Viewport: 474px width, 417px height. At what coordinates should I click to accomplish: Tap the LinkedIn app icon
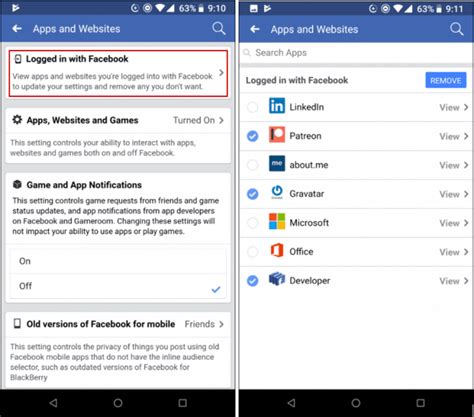pyautogui.click(x=277, y=106)
